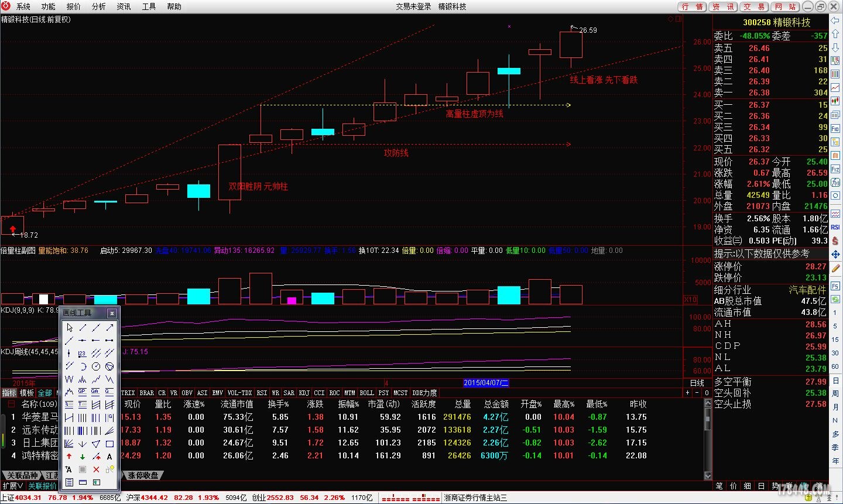This screenshot has width=843, height=504.
Task: Sort table by 总金额 column
Action: [496, 404]
